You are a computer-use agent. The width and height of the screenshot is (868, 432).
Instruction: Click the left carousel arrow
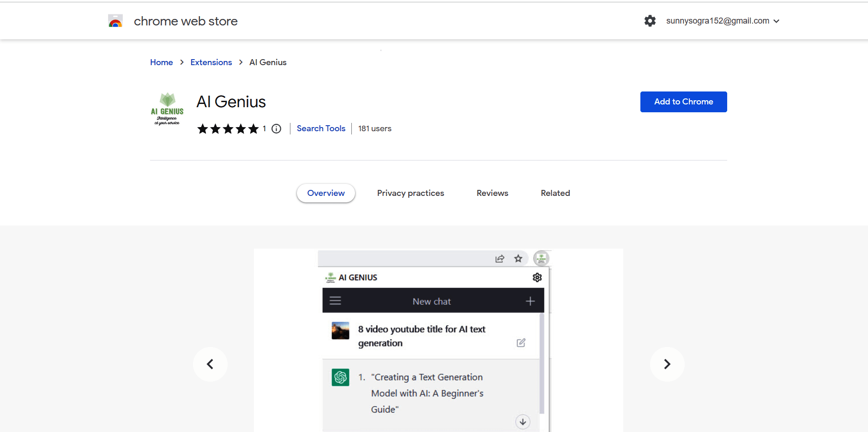(210, 364)
